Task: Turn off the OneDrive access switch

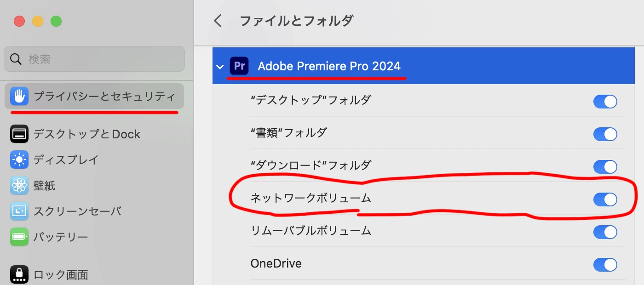Action: click(x=605, y=265)
